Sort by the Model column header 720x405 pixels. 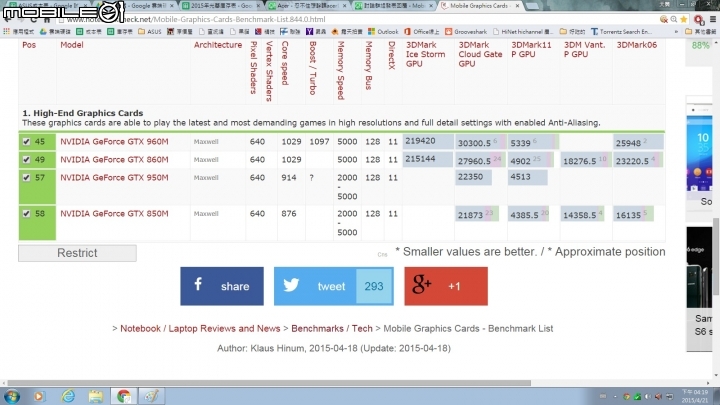[72, 45]
